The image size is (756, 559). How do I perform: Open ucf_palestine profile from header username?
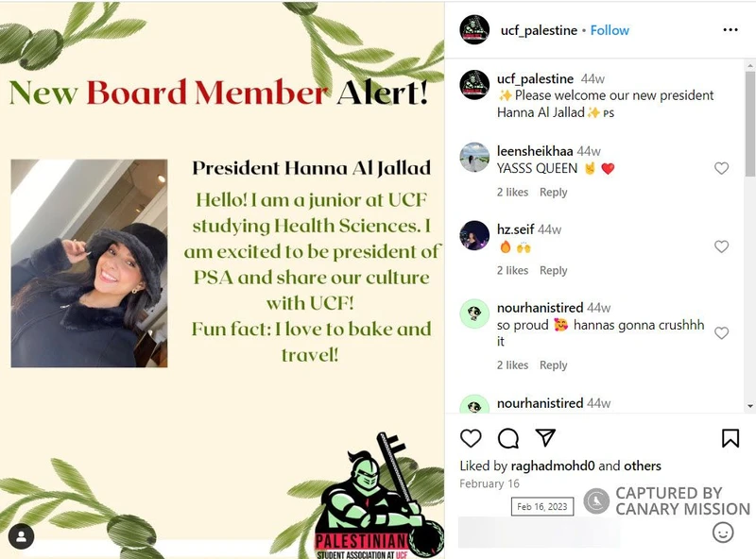pyautogui.click(x=539, y=30)
